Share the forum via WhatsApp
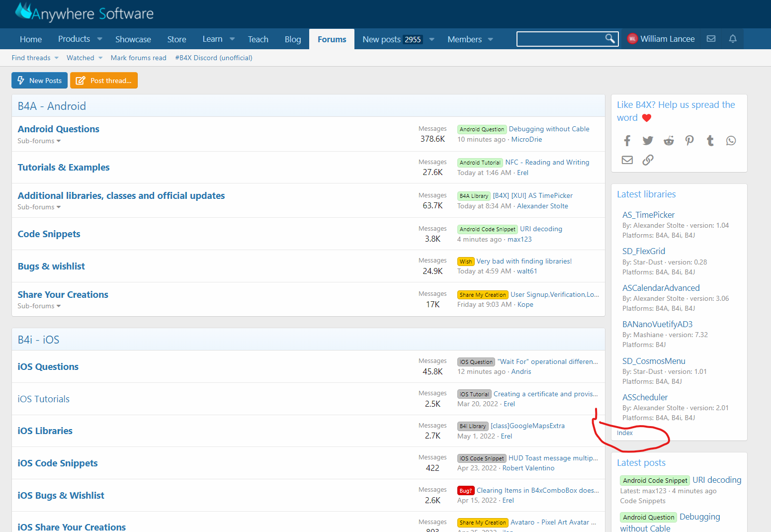The image size is (771, 532). 731,141
